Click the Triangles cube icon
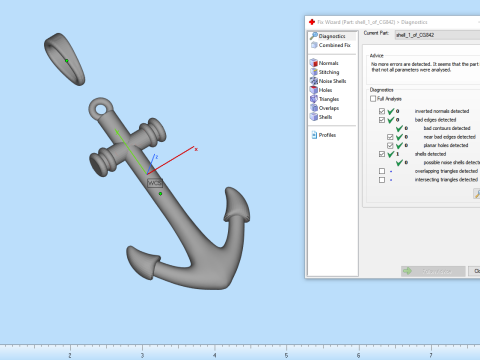 pyautogui.click(x=314, y=99)
